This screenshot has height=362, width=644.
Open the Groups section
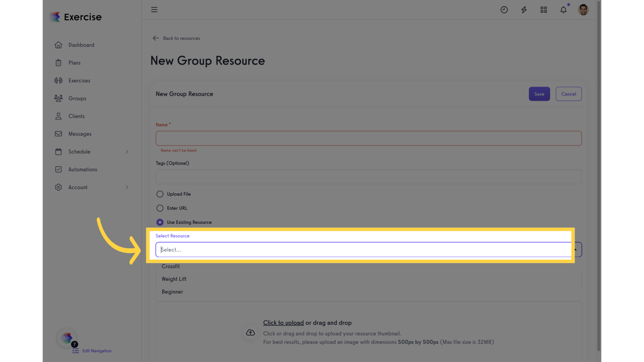click(77, 98)
